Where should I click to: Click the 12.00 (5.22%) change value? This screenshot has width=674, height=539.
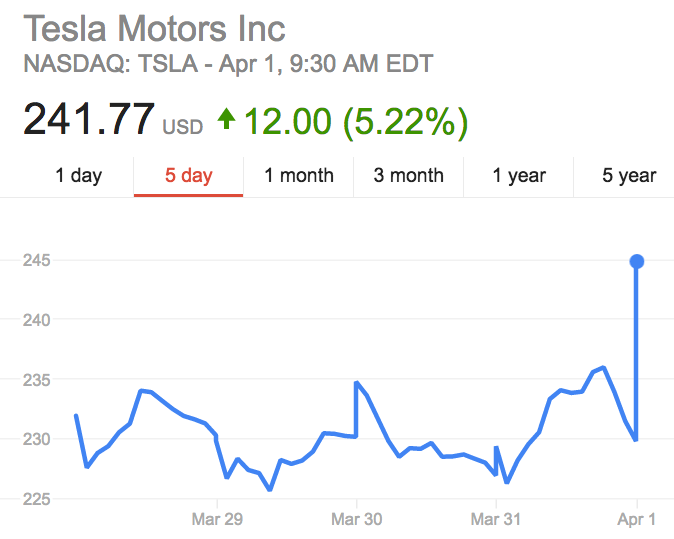[356, 121]
